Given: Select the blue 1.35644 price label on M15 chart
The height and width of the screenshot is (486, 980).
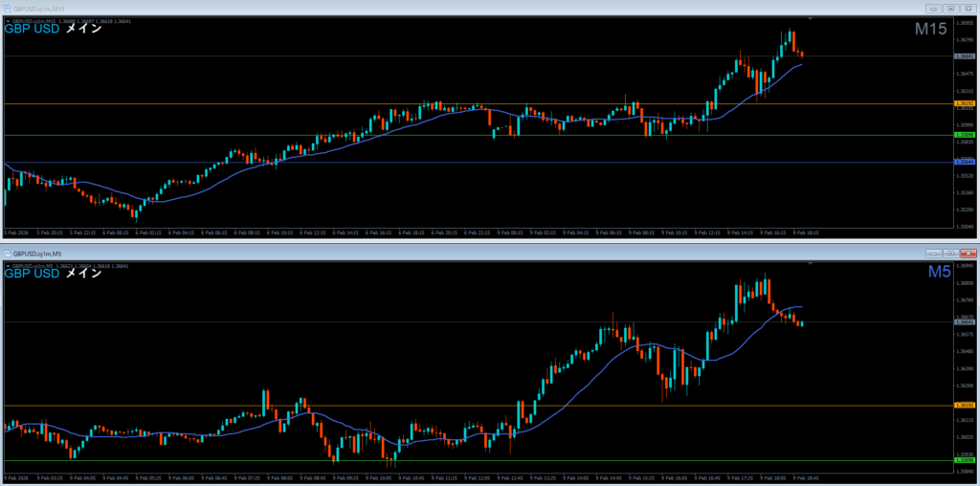Looking at the screenshot, I should [x=965, y=162].
